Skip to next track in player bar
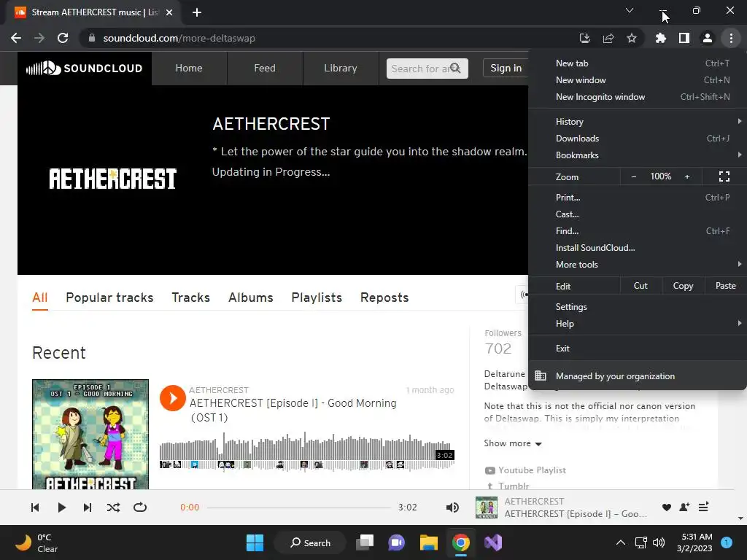This screenshot has height=560, width=747. coord(88,507)
